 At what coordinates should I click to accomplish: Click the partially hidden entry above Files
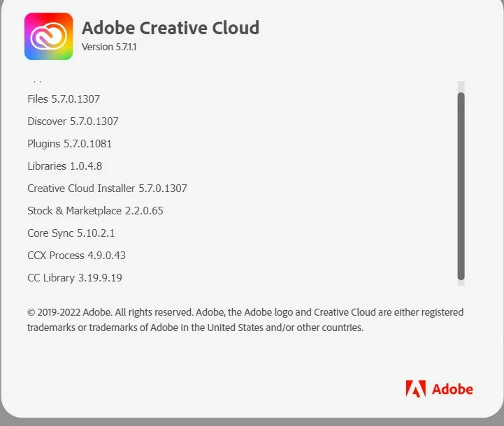click(38, 81)
